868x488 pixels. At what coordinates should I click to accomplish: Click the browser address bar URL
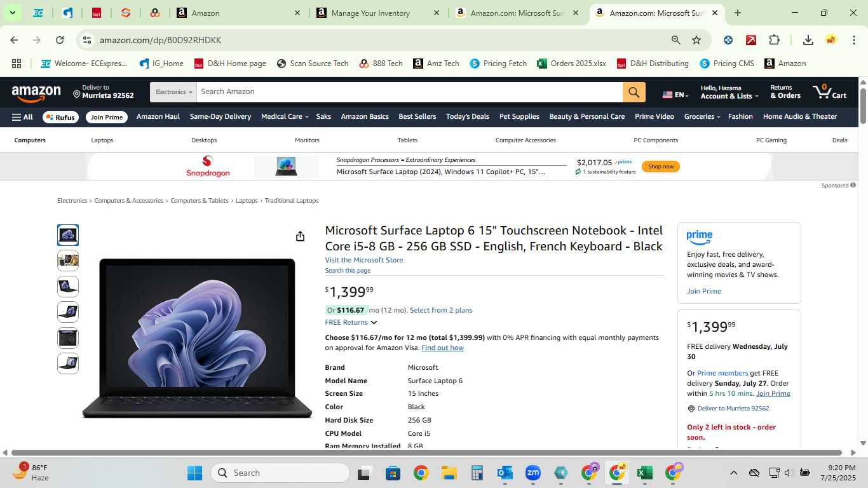(x=161, y=40)
